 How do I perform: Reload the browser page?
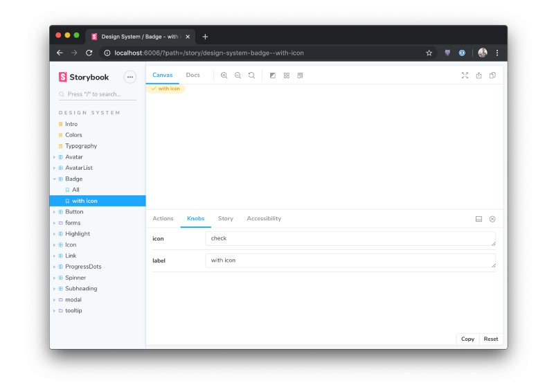(x=89, y=53)
